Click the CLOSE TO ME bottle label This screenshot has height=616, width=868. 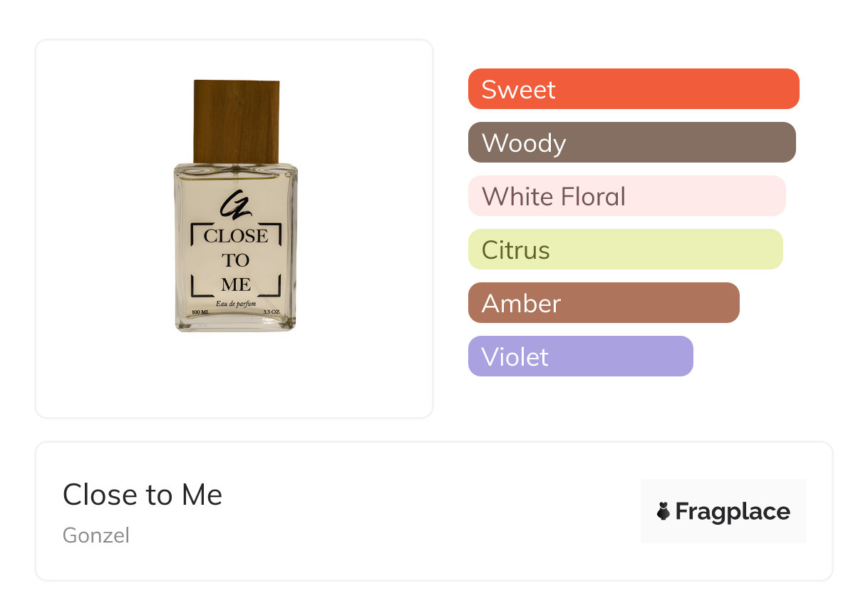pos(236,260)
